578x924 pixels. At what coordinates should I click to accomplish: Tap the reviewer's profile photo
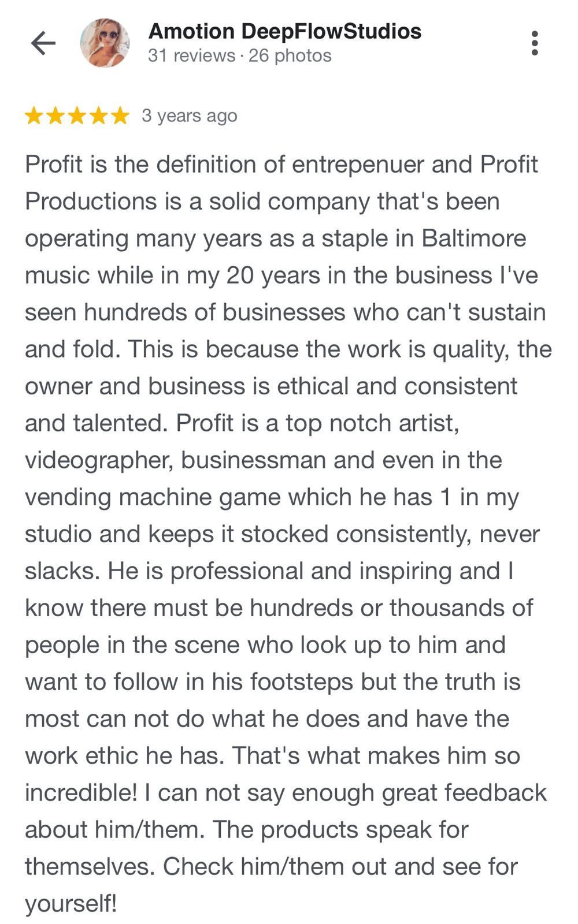coord(105,43)
